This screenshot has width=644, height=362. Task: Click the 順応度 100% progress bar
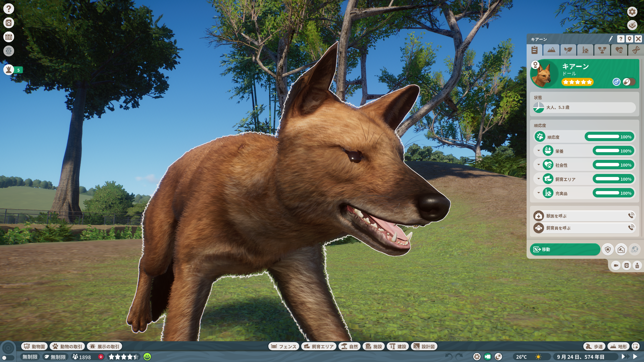609,137
